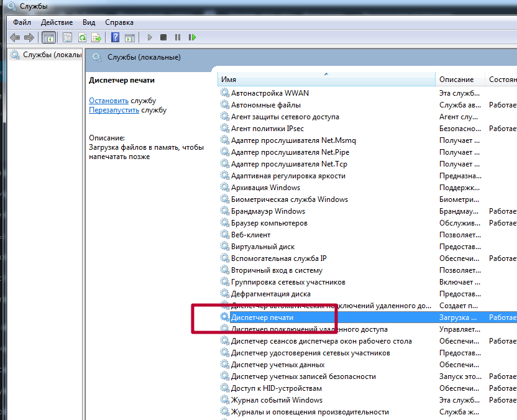Click the Forward arrow toolbar icon

coord(29,37)
